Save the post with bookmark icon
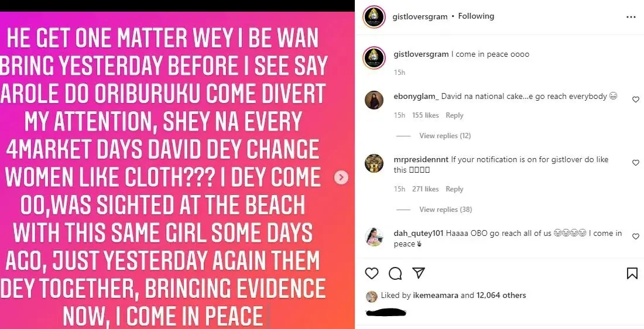 (632, 273)
